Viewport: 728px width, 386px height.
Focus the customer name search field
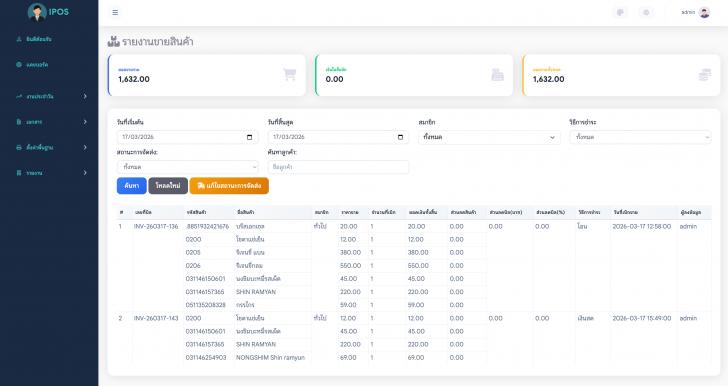coord(338,167)
